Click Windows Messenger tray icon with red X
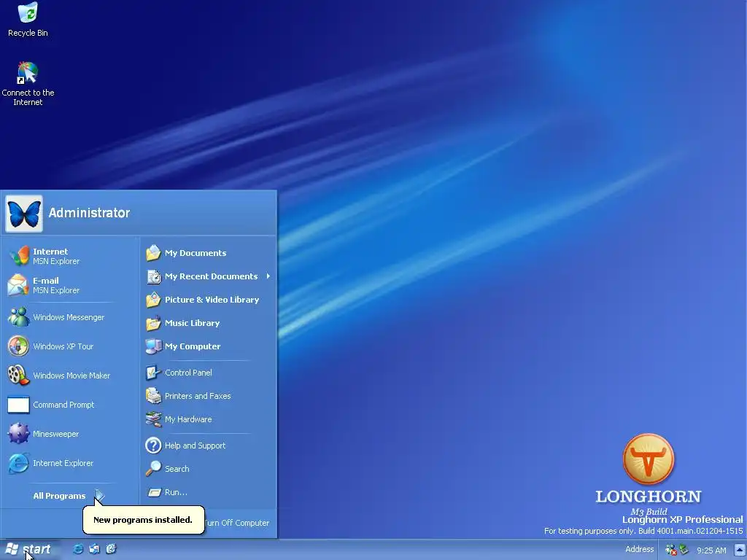 pos(671,550)
